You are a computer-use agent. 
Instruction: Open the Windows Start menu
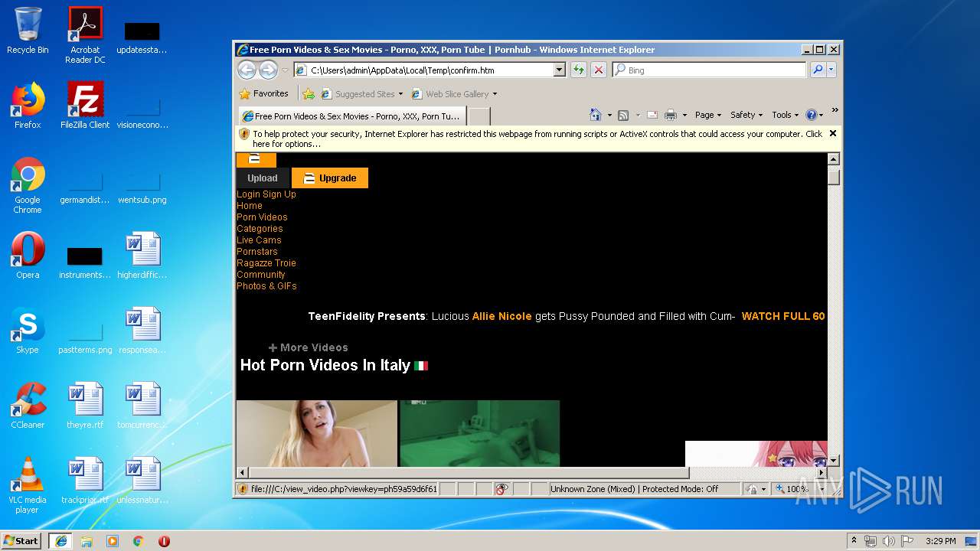(x=21, y=540)
